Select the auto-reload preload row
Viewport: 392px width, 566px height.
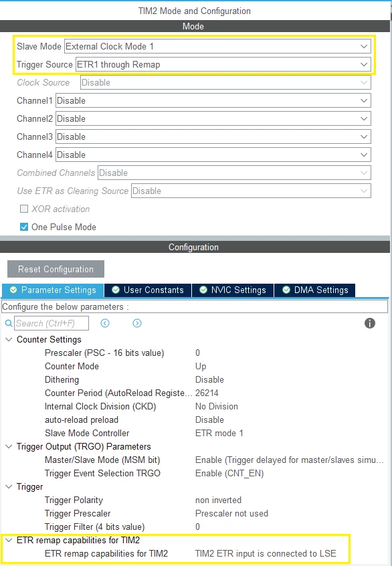tap(195, 419)
